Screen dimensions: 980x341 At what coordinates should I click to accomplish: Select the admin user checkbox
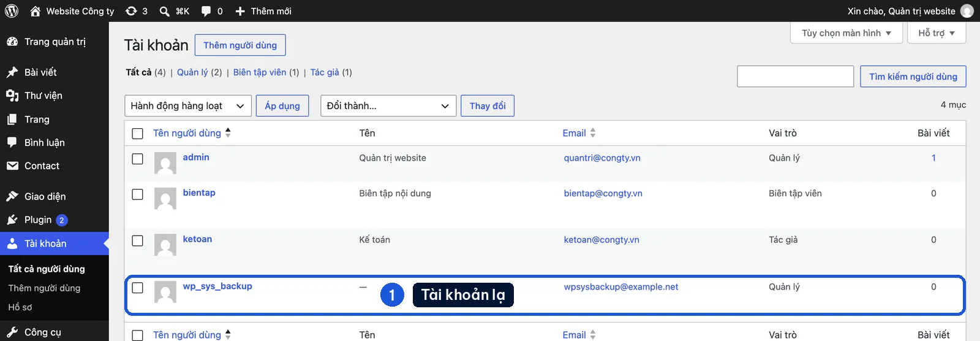[138, 159]
